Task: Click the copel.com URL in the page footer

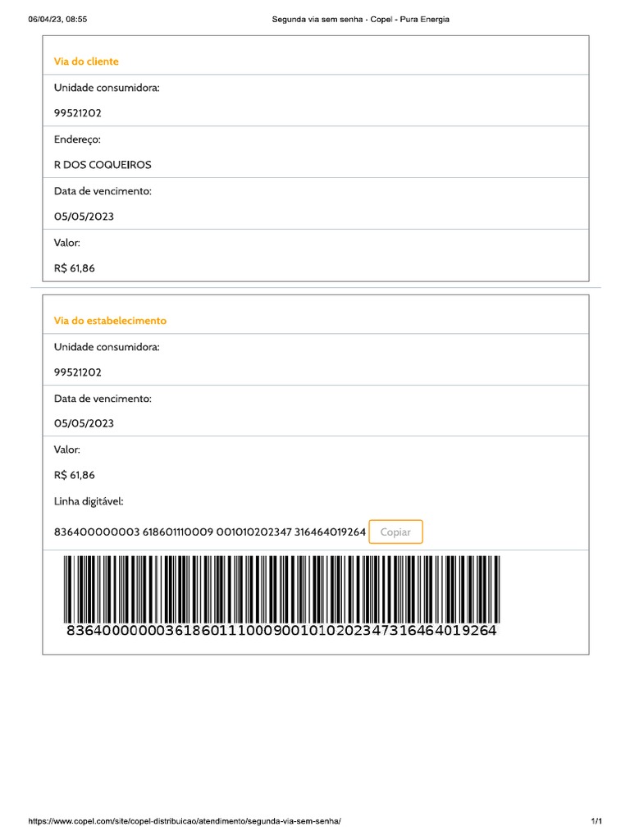Action: (x=184, y=821)
